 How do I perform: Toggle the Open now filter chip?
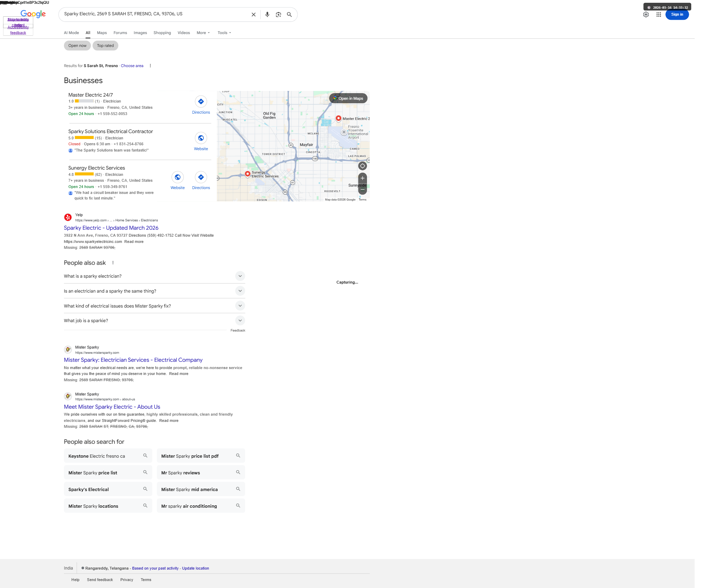coord(77,46)
